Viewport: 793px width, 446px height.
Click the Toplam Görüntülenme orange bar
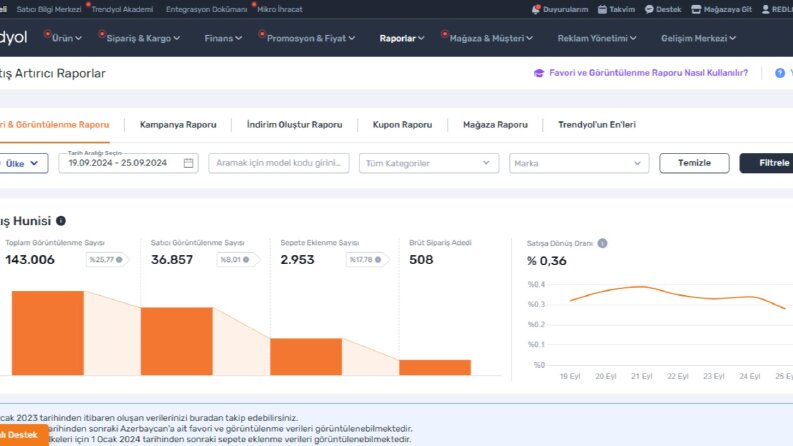pos(48,333)
